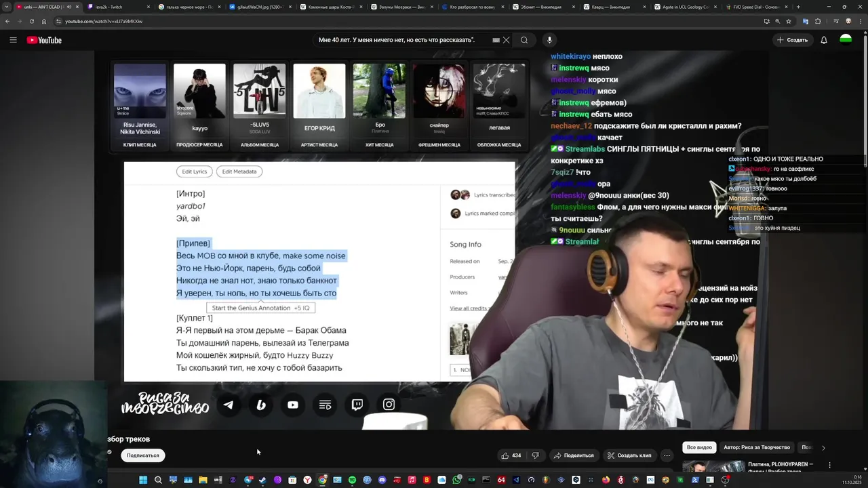Open YouTube notifications bell
868x488 pixels.
[x=824, y=40]
